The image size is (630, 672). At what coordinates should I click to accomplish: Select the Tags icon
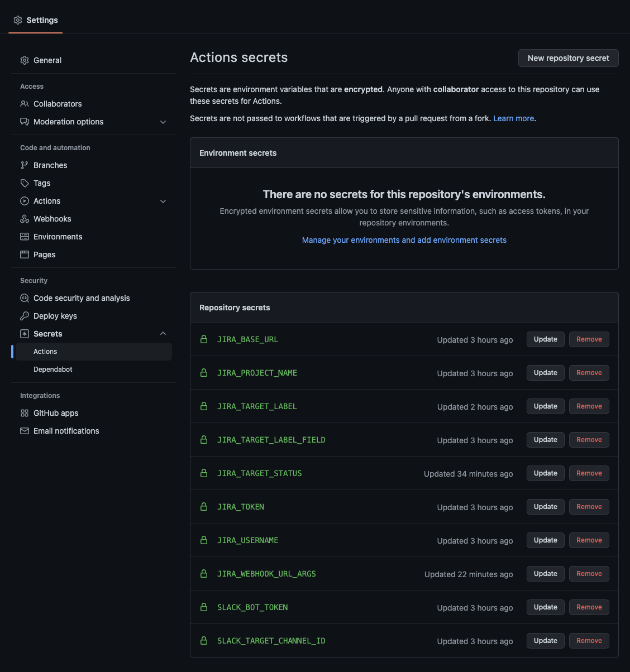(x=25, y=183)
